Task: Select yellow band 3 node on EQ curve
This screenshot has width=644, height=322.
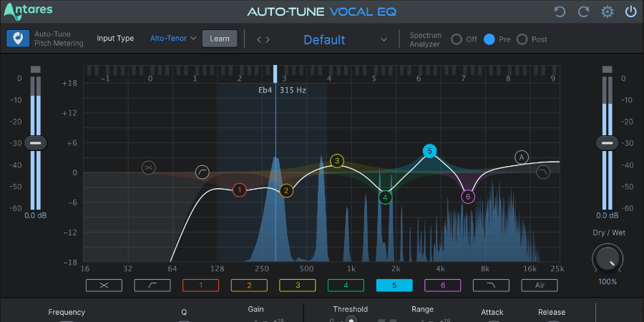Action: pyautogui.click(x=337, y=160)
